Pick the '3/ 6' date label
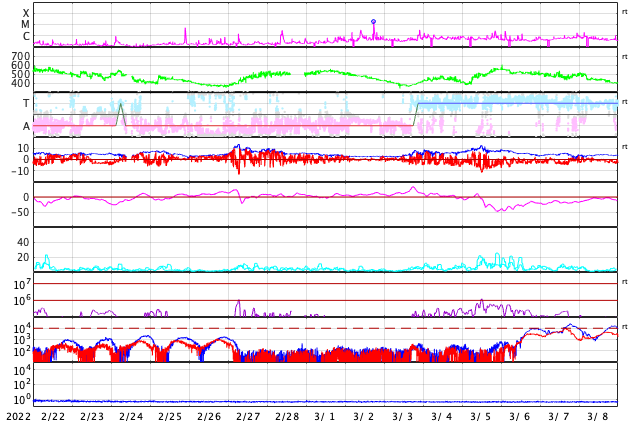Screen dimensions: 634x424 click(520, 417)
